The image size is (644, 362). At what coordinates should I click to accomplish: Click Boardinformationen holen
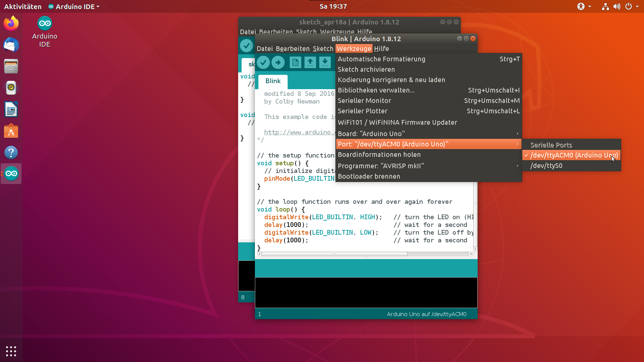(429, 155)
